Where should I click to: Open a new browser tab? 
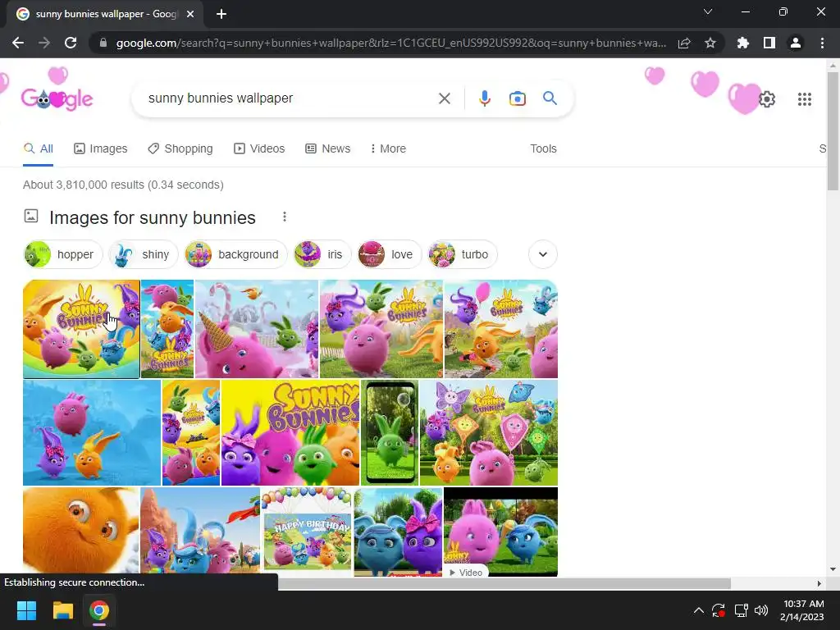click(221, 14)
